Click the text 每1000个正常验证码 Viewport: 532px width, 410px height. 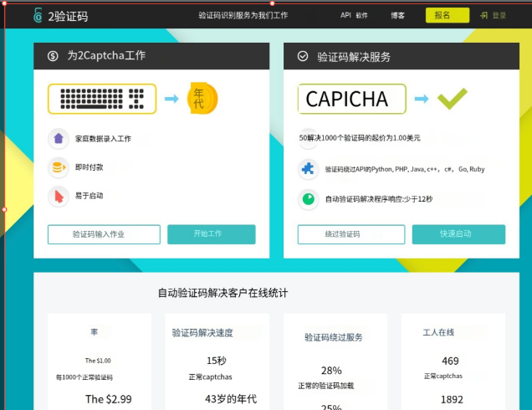[x=84, y=377]
